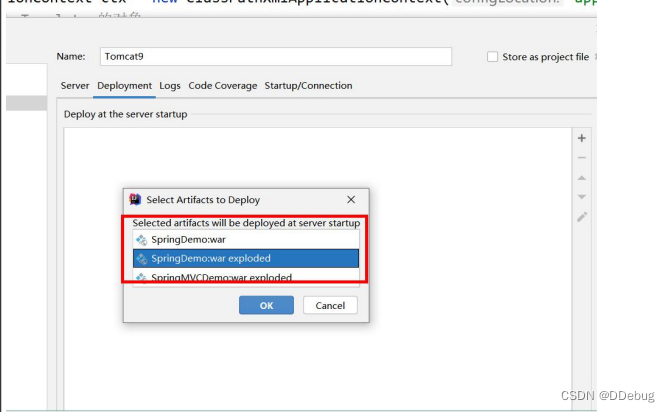Click the move up arrow icon
The width and height of the screenshot is (670, 412).
[x=582, y=178]
